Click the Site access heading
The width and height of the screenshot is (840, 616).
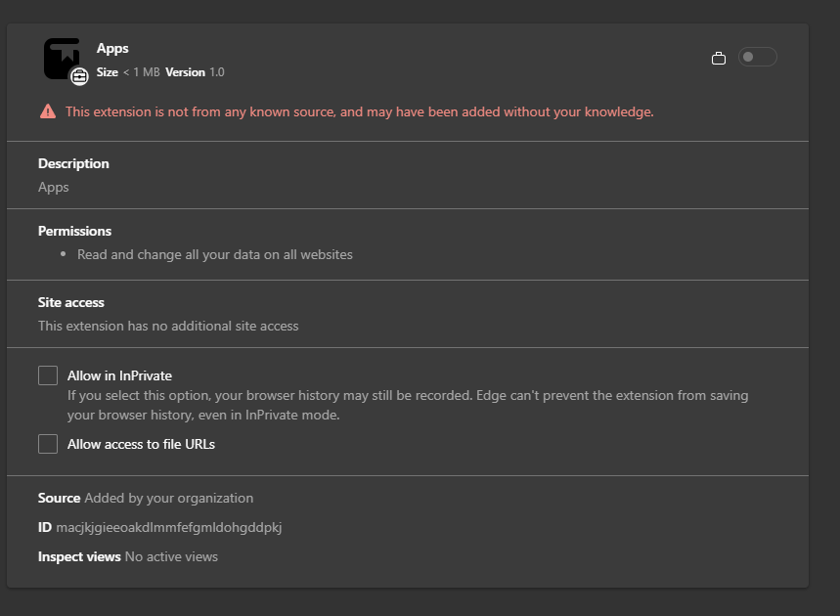point(70,303)
